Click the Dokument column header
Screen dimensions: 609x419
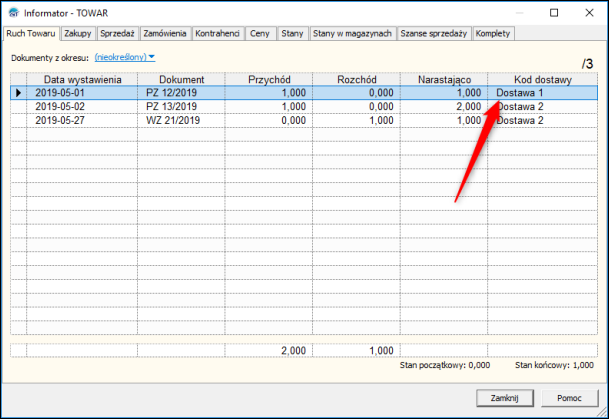(x=181, y=80)
